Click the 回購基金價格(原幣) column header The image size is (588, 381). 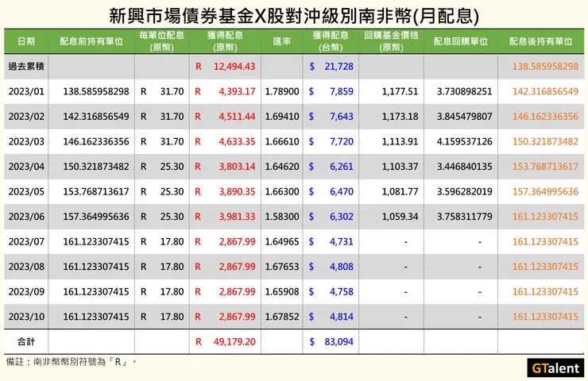pos(391,41)
